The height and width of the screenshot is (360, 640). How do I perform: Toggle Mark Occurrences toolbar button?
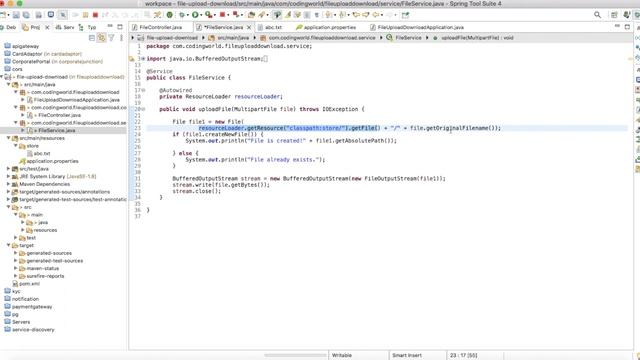(288, 15)
